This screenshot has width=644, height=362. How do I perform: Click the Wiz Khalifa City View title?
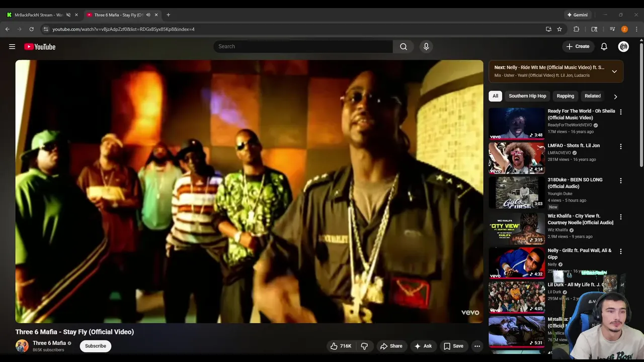[581, 219]
